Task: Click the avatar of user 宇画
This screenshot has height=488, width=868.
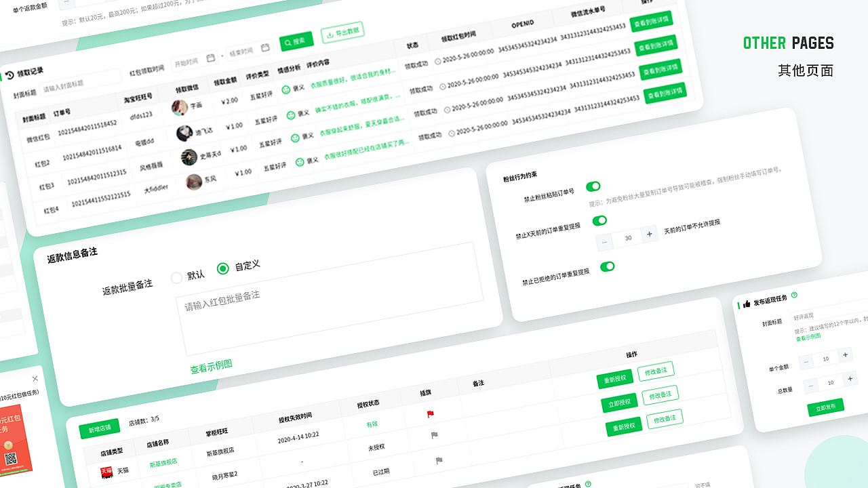Action: coord(180,107)
